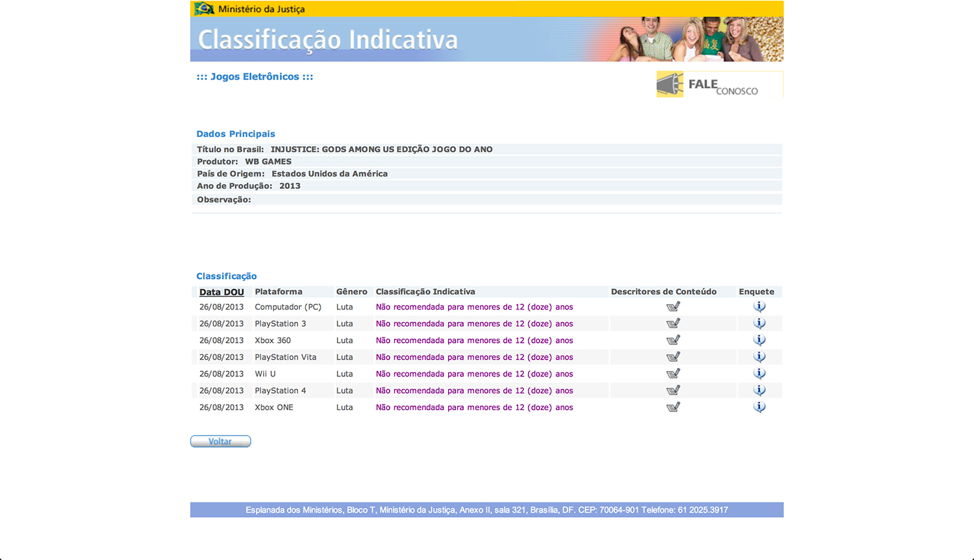This screenshot has width=974, height=560.
Task: Open content descriptors for Computador (PC) row
Action: point(673,306)
